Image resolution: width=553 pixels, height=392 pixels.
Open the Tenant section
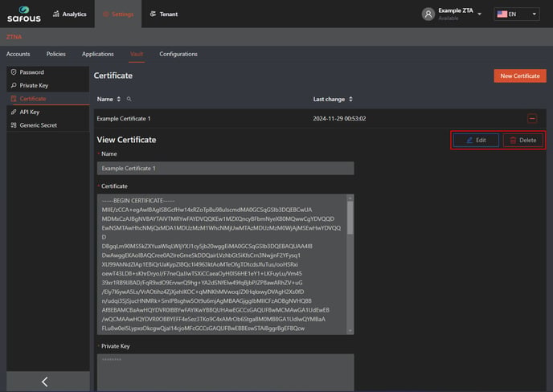163,14
